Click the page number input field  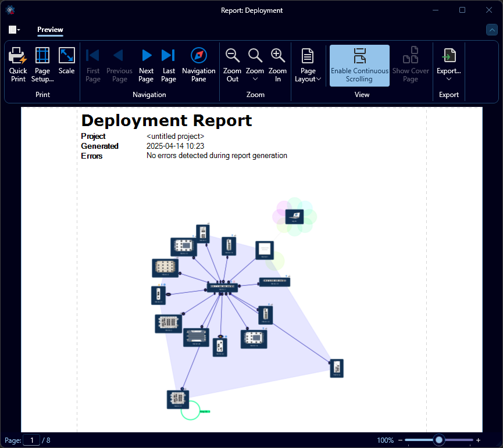click(x=31, y=440)
